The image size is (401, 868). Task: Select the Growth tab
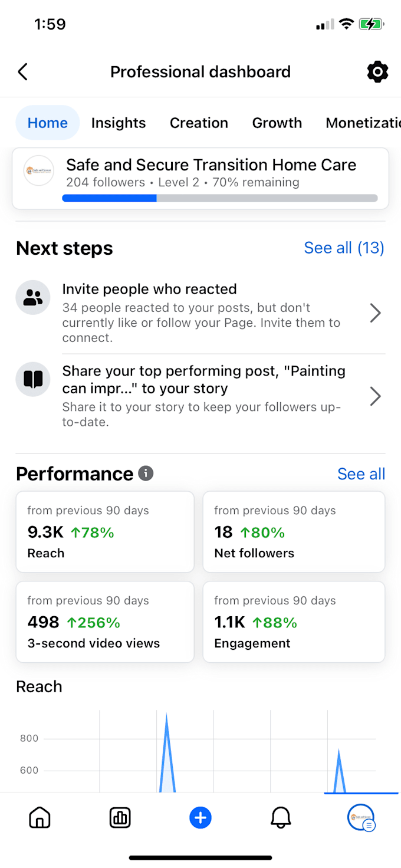click(277, 123)
